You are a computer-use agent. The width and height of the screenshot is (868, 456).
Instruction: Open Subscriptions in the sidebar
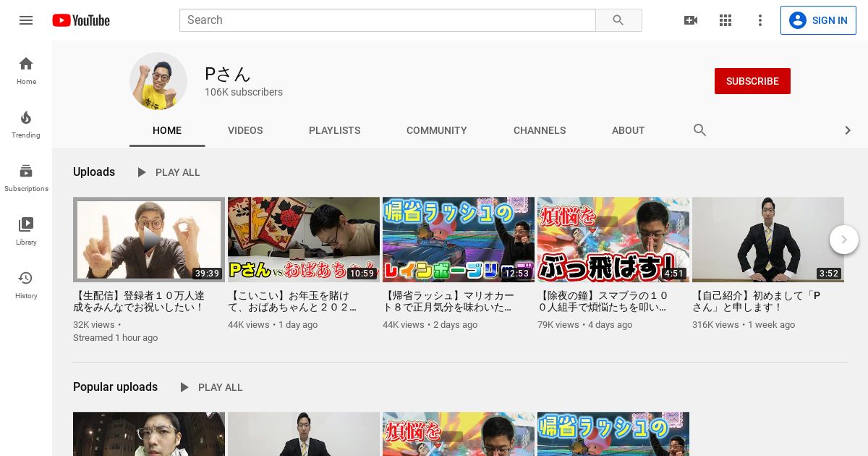[26, 177]
